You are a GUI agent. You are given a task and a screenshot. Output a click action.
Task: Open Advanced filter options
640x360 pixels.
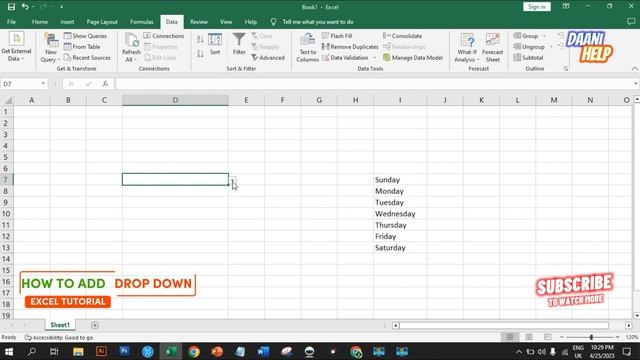point(268,58)
